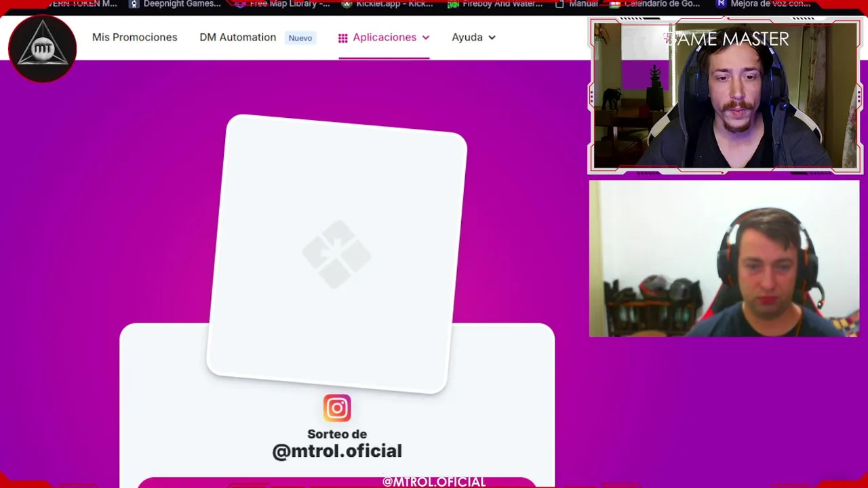Click the Nuevo badge
868x488 pixels.
pyautogui.click(x=300, y=38)
